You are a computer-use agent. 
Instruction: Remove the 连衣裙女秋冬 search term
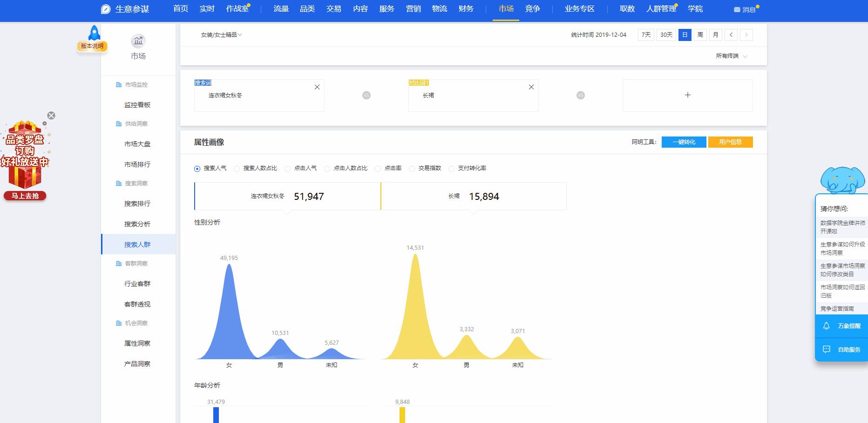tap(317, 87)
